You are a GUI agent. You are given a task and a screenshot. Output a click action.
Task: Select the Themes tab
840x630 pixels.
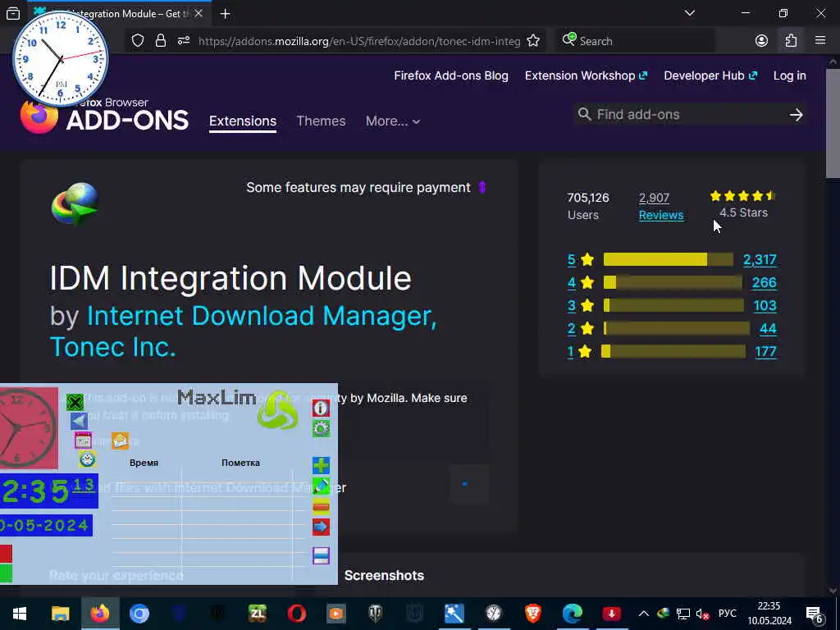321,121
